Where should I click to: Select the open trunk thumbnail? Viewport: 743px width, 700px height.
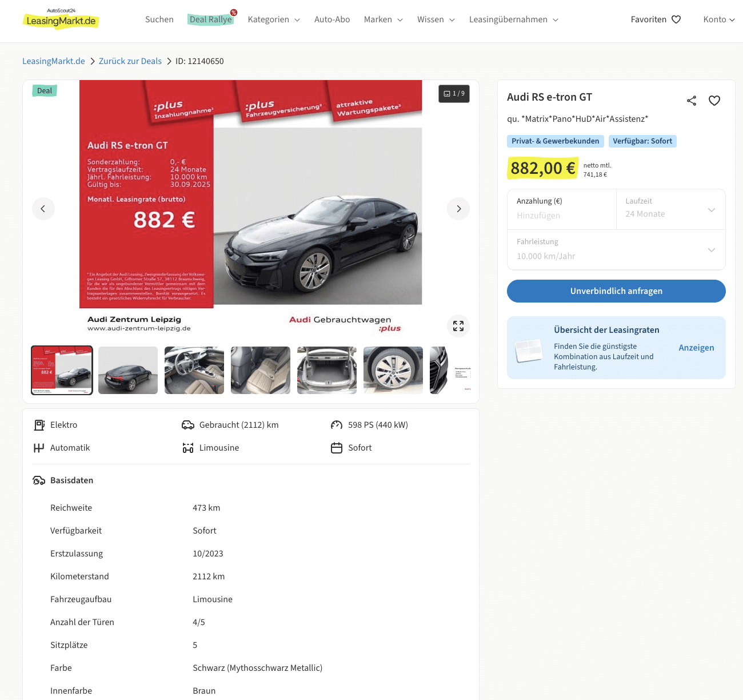[327, 370]
